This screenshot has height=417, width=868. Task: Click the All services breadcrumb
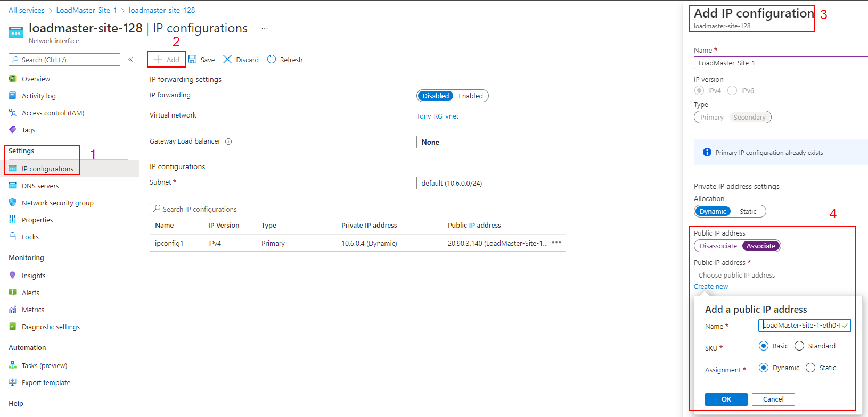(27, 10)
